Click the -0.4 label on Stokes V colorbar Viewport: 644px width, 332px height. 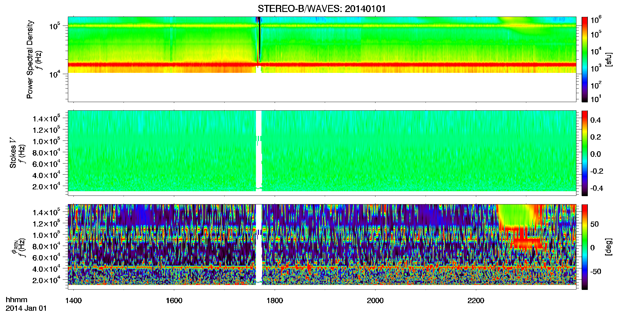coord(597,188)
